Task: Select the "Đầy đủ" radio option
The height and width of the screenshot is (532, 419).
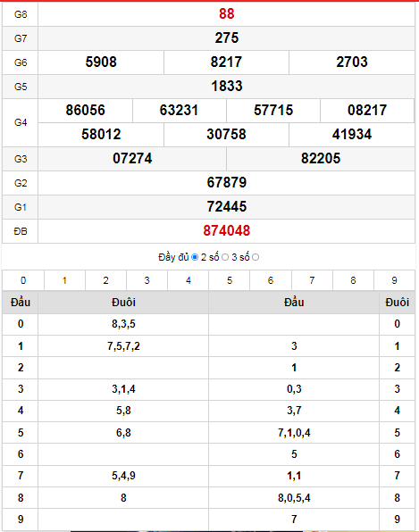Action: [195, 257]
